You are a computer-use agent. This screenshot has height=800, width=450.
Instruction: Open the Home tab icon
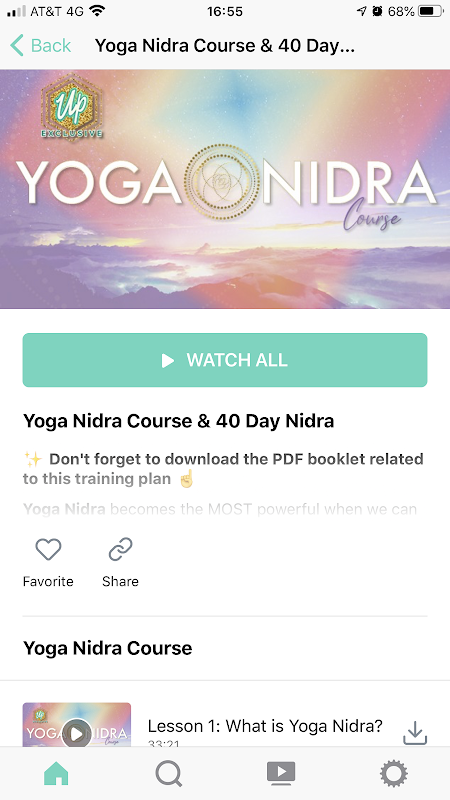56,774
